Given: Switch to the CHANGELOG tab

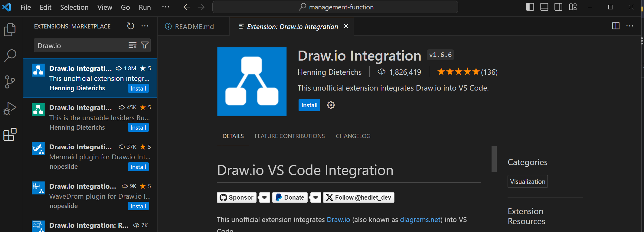Looking at the screenshot, I should coord(353,136).
